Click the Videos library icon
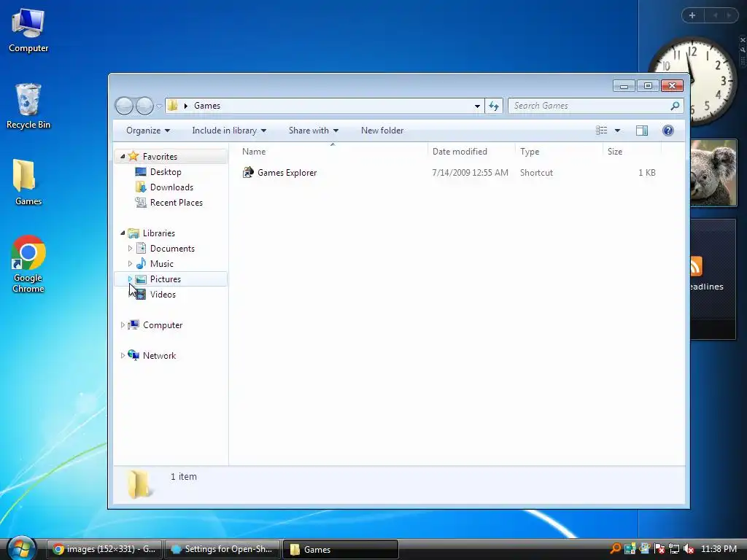Screen dimensions: 747x560 click(141, 295)
